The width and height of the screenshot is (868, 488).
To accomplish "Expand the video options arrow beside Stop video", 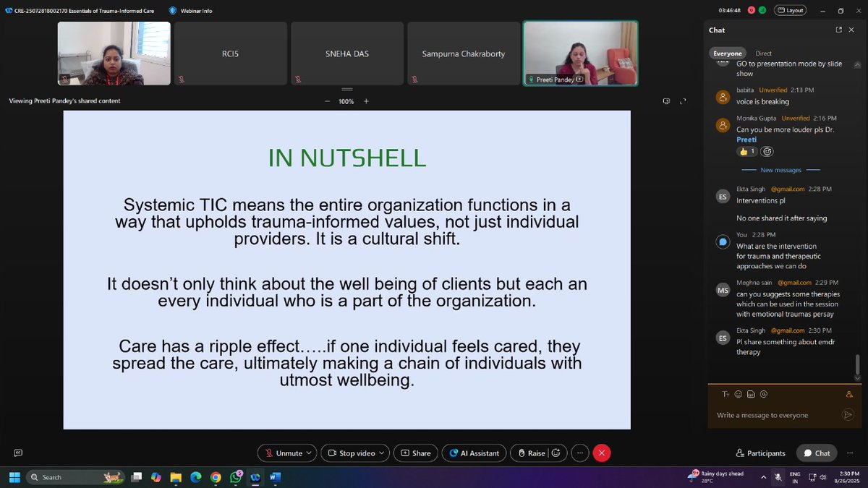I will (382, 453).
